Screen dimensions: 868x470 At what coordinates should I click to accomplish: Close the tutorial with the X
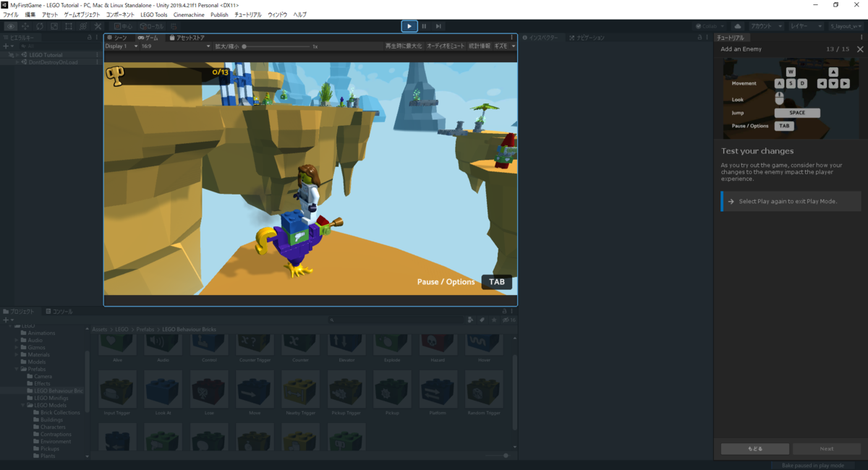point(860,49)
